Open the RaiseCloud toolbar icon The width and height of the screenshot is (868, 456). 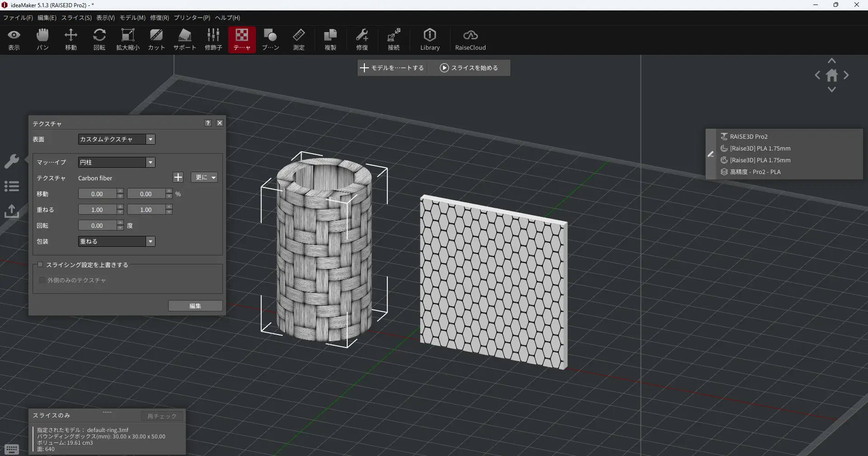pyautogui.click(x=470, y=39)
